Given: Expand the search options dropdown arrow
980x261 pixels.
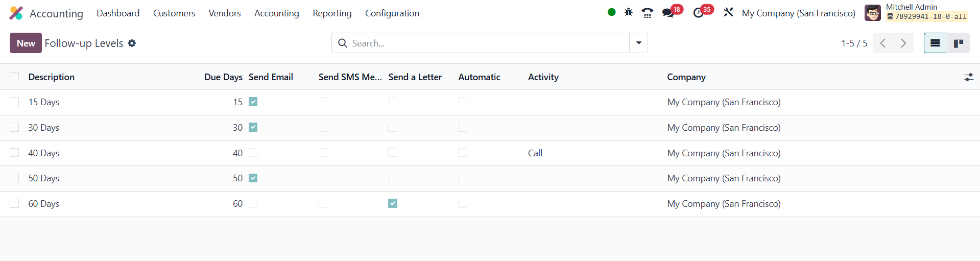Looking at the screenshot, I should [638, 43].
